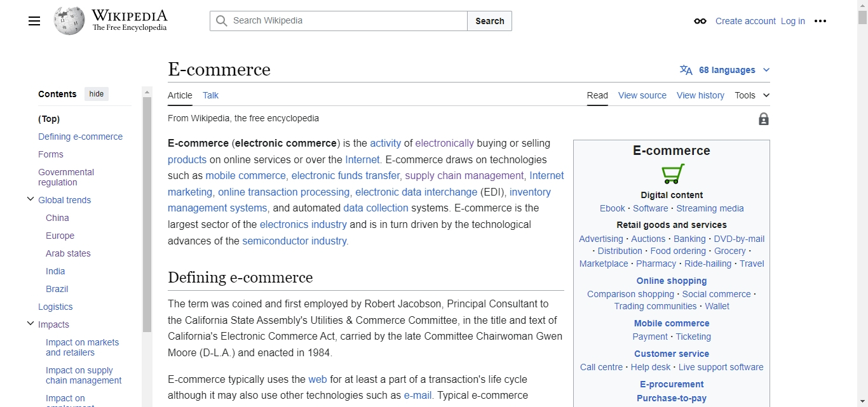Open the Ebook infobox link
This screenshot has height=407, width=868.
tap(613, 208)
